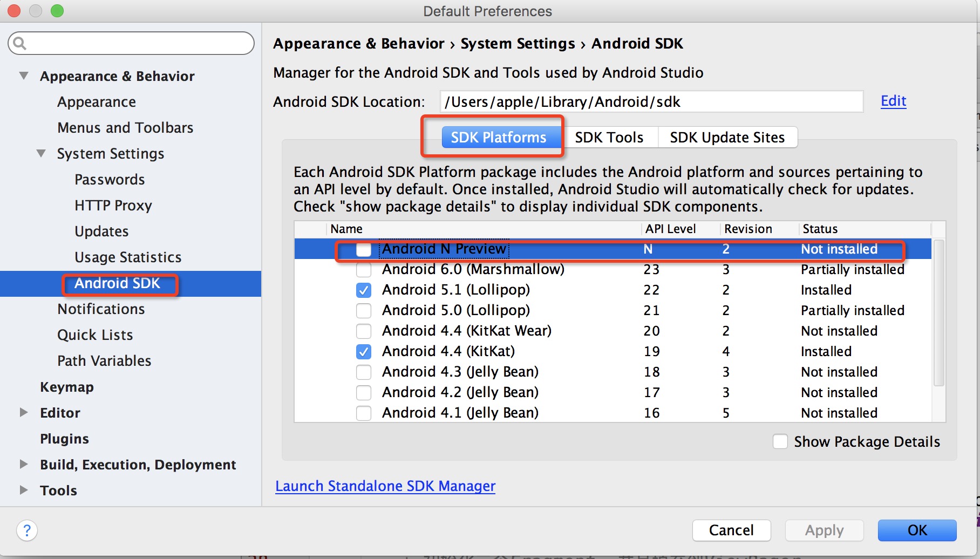Screen dimensions: 980x559
Task: Check the Android 4.1 (Jelly Bean) checkbox
Action: 364,413
